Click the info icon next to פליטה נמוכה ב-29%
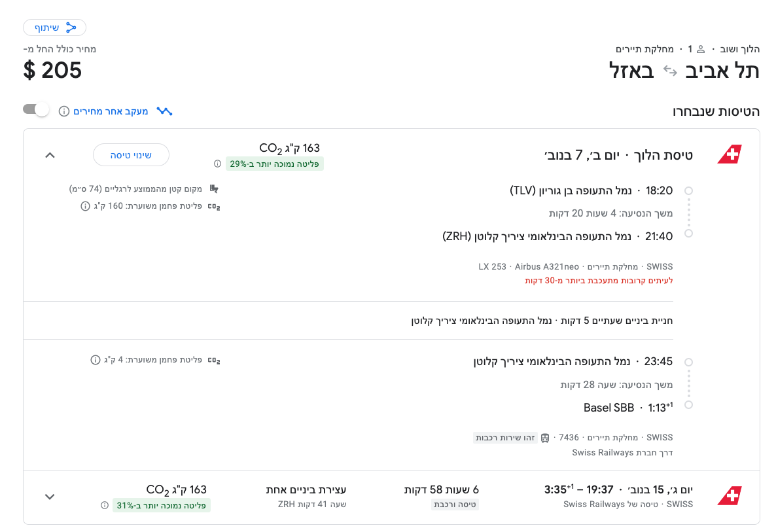Image resolution: width=776 pixels, height=532 pixels. 217,164
